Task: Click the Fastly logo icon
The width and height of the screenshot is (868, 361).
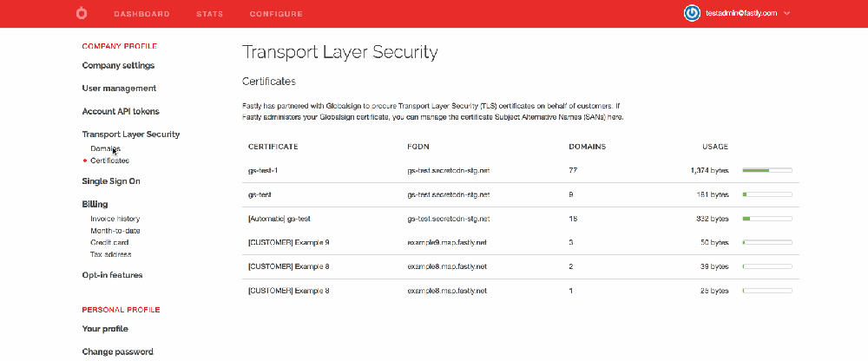Action: [x=82, y=14]
